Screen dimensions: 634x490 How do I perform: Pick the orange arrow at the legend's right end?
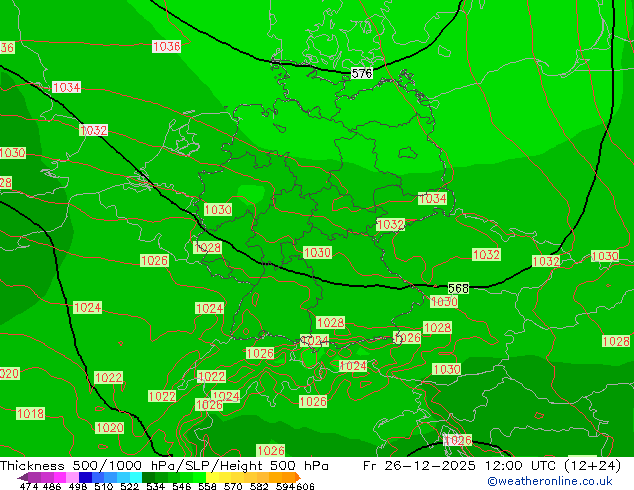298,477
